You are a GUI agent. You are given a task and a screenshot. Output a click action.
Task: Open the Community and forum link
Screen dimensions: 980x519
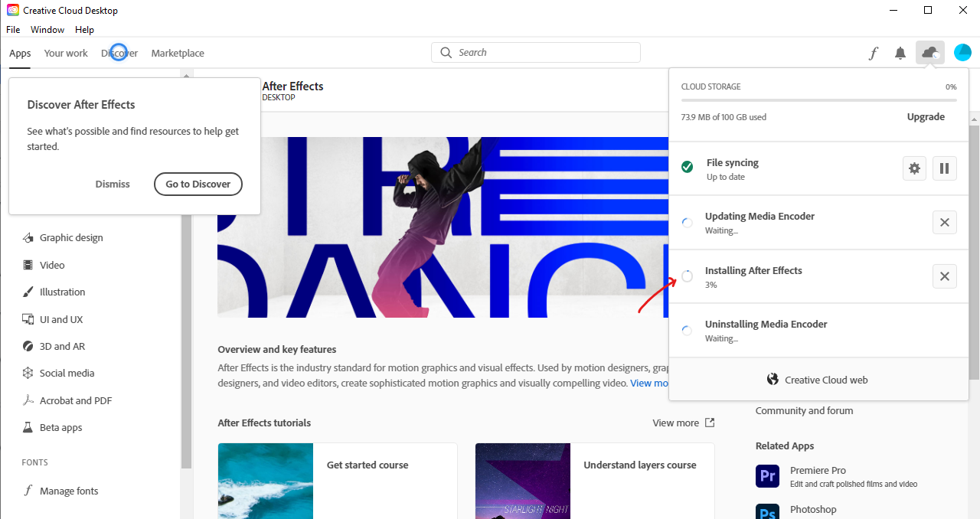(x=804, y=410)
